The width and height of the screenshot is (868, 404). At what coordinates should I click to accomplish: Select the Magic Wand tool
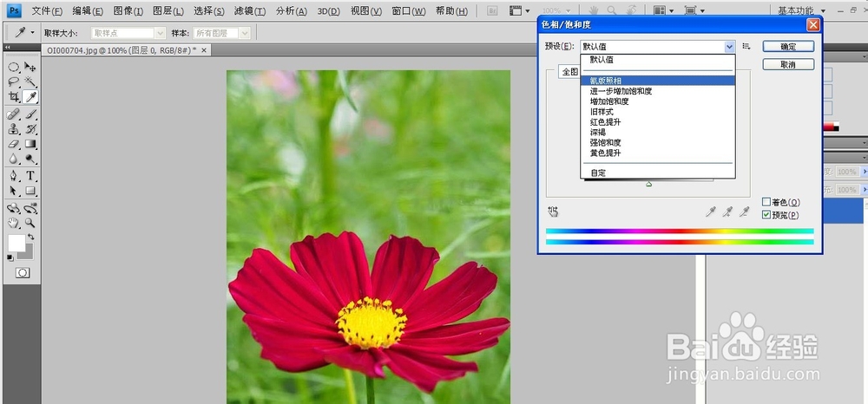(x=30, y=81)
